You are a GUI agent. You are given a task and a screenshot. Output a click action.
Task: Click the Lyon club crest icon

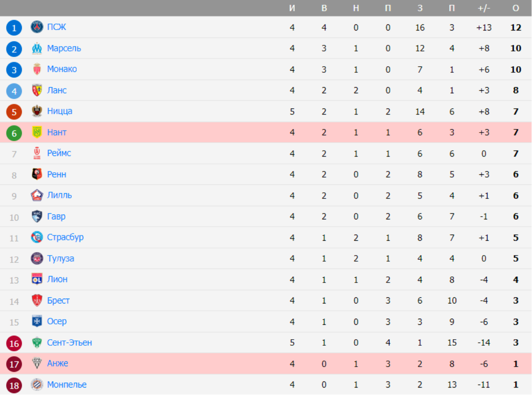click(37, 279)
